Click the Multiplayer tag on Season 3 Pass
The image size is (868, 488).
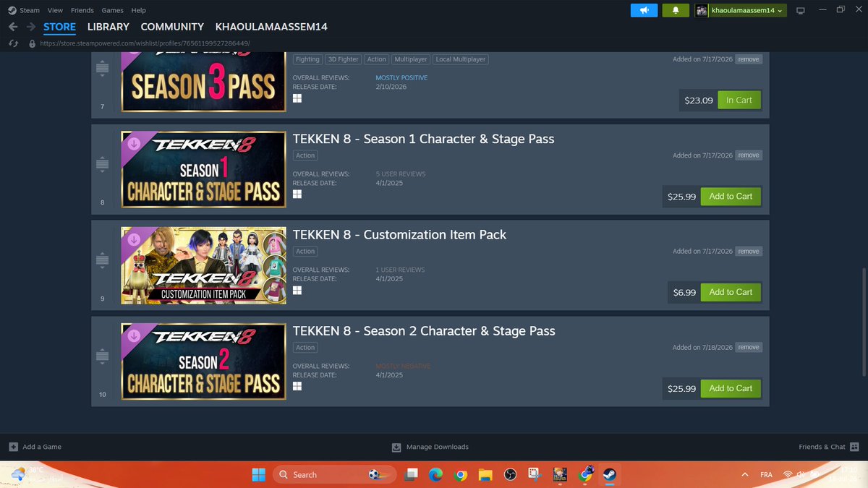pyautogui.click(x=411, y=59)
